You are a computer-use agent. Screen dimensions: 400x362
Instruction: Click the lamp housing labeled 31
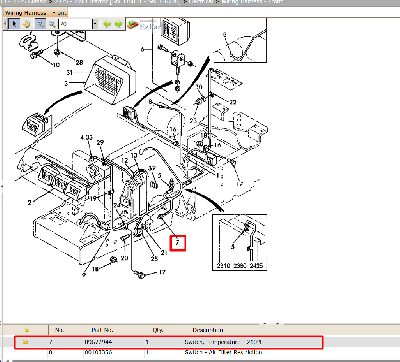click(109, 79)
